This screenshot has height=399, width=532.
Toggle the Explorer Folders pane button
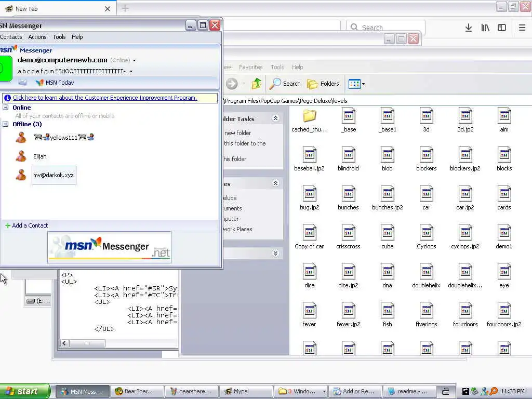(x=323, y=84)
